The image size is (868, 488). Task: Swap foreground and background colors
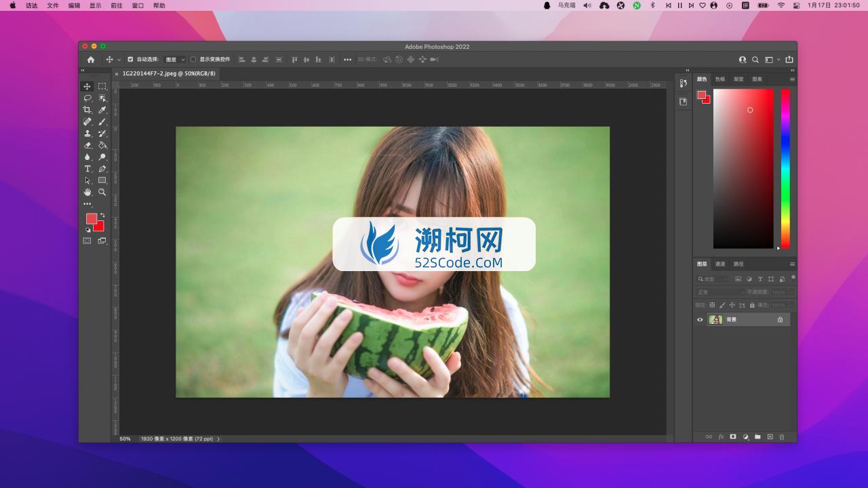tap(102, 215)
